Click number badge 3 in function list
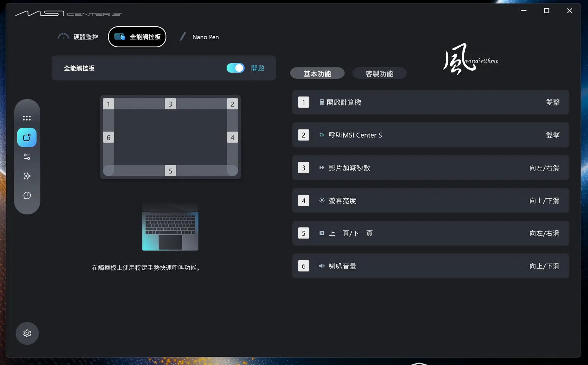The height and width of the screenshot is (365, 588). pyautogui.click(x=304, y=168)
